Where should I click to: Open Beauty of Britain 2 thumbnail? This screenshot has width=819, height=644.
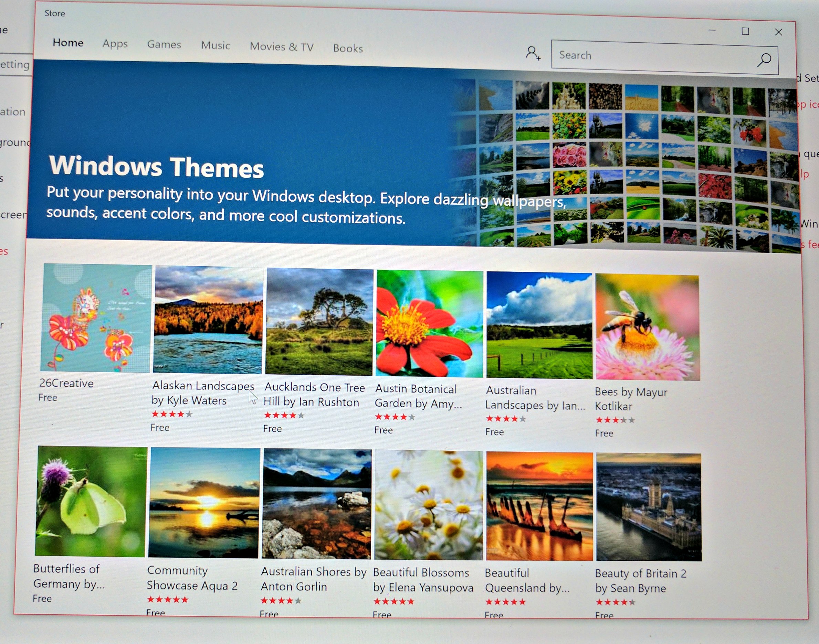tap(649, 507)
